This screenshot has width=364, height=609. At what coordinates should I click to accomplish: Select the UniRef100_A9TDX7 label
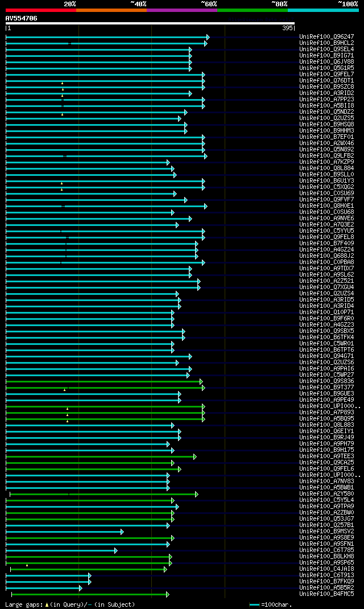point(326,269)
